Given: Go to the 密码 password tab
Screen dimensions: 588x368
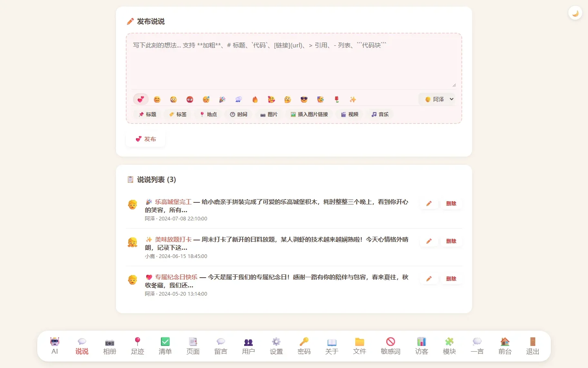Looking at the screenshot, I should point(304,346).
